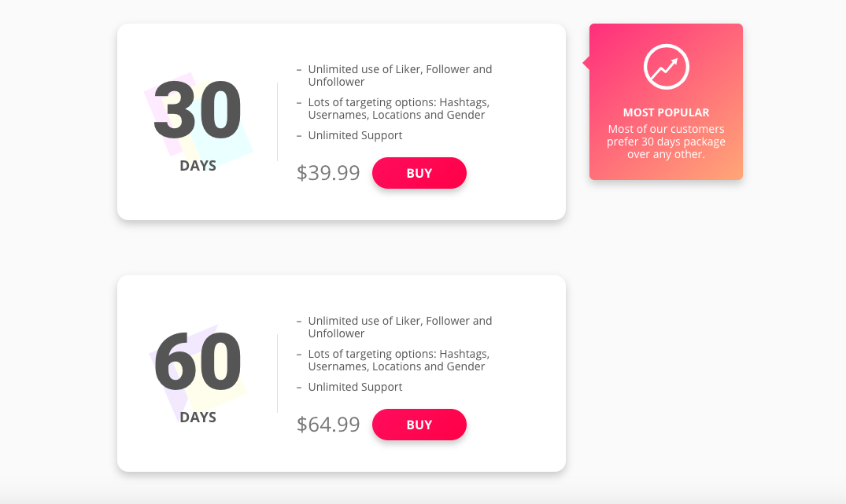Click the badge text about customers preferring 30 days

pyautogui.click(x=666, y=142)
